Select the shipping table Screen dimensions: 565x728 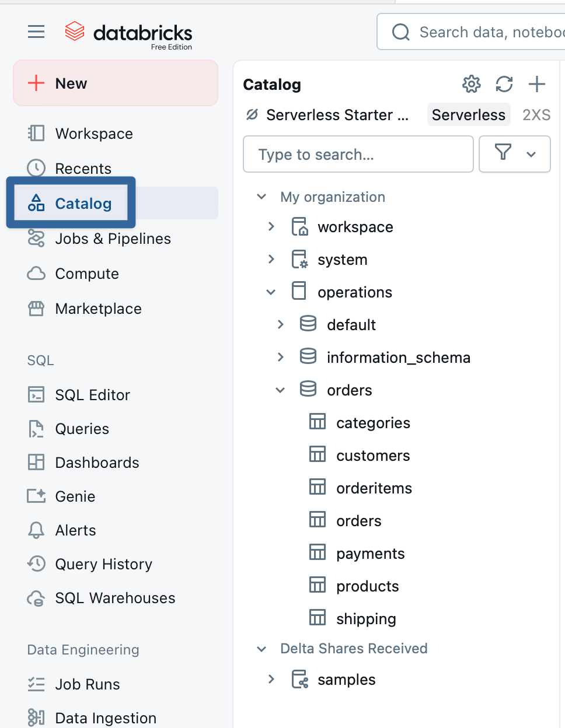(366, 619)
